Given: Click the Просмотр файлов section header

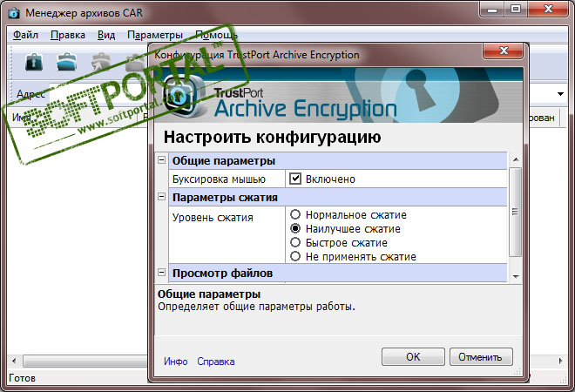Looking at the screenshot, I should click(337, 274).
